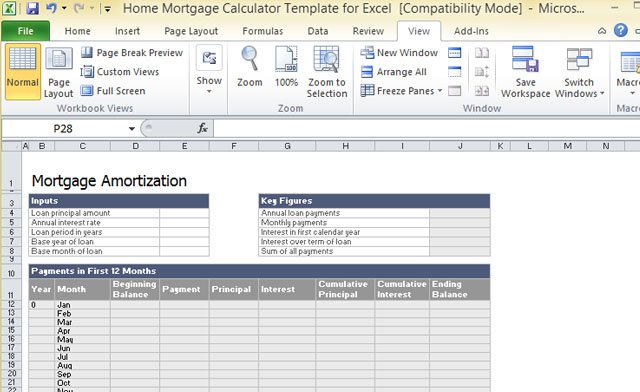The width and height of the screenshot is (640, 392).
Task: Select the Loan principal amount input cell
Action: click(x=184, y=213)
